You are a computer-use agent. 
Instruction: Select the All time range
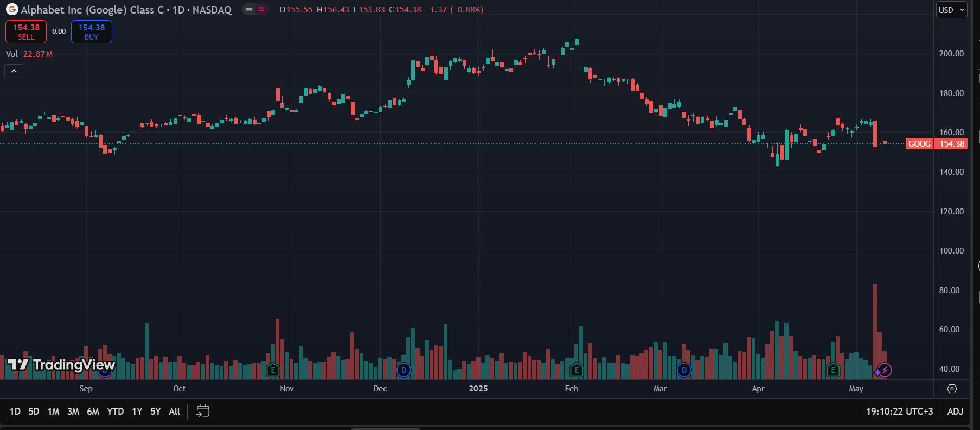coord(175,412)
